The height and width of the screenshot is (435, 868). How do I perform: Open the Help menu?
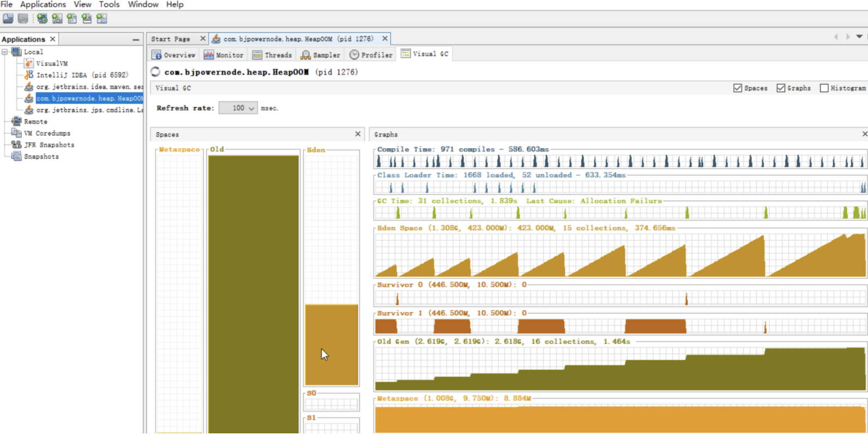tap(175, 4)
